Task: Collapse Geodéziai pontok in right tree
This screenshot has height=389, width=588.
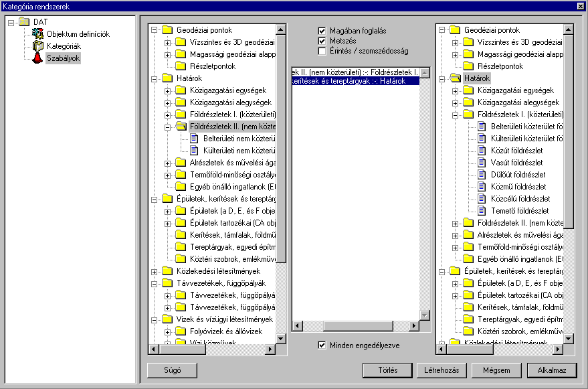Action: (x=442, y=30)
